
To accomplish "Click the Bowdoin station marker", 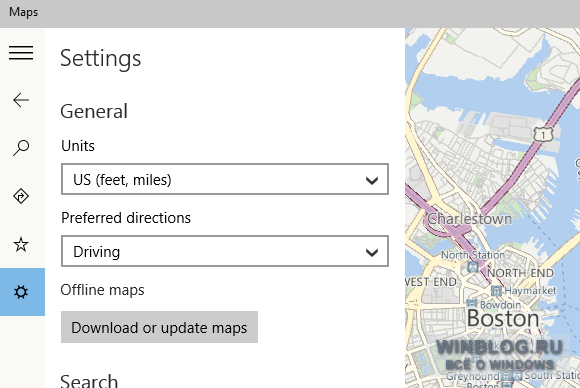I will coord(471,304).
